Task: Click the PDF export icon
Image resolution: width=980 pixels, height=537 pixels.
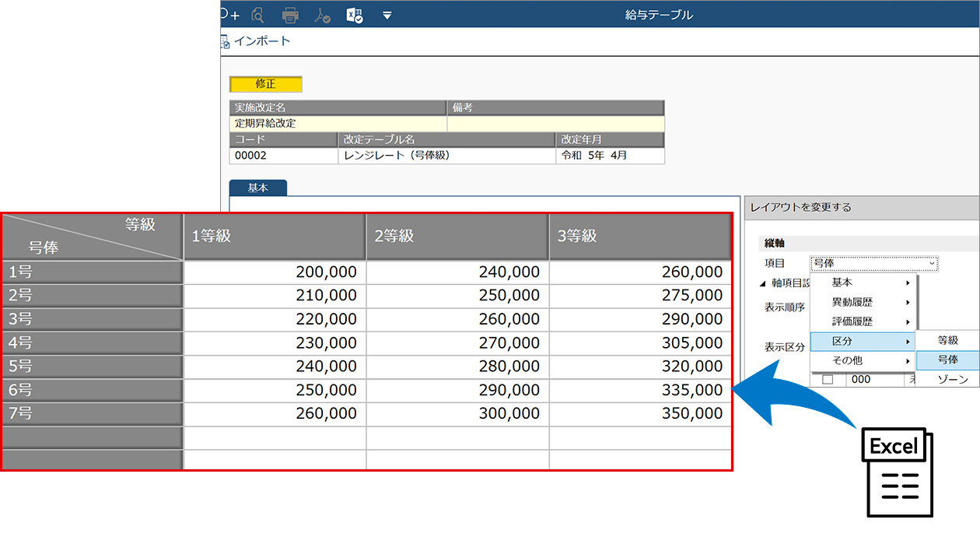Action: [322, 15]
